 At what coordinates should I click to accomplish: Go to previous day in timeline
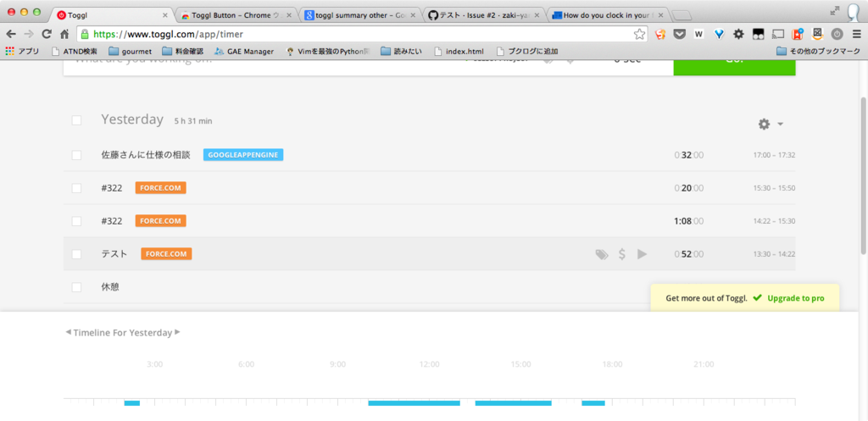(68, 332)
